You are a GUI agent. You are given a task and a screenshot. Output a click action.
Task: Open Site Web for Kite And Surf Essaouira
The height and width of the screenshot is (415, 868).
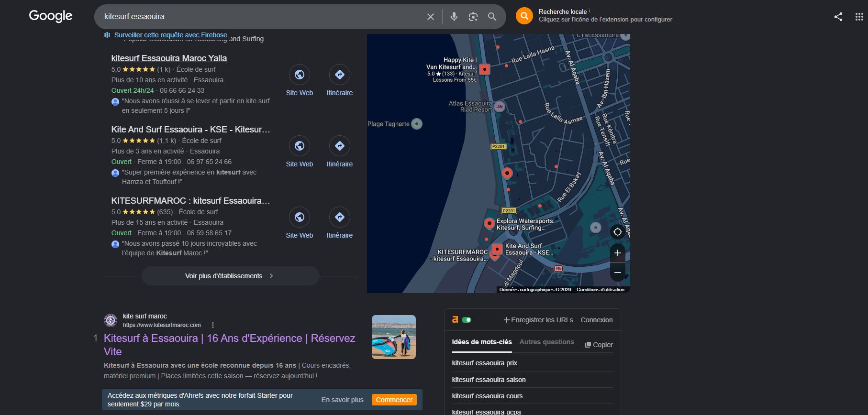[300, 152]
